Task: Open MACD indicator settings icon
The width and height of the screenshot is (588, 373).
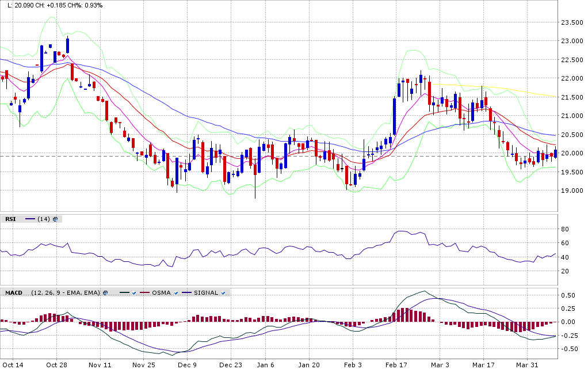Action: tap(105, 293)
